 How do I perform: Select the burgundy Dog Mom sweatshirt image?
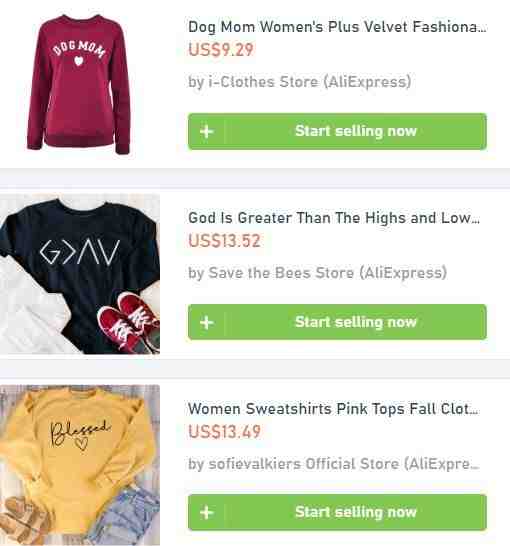tap(79, 83)
